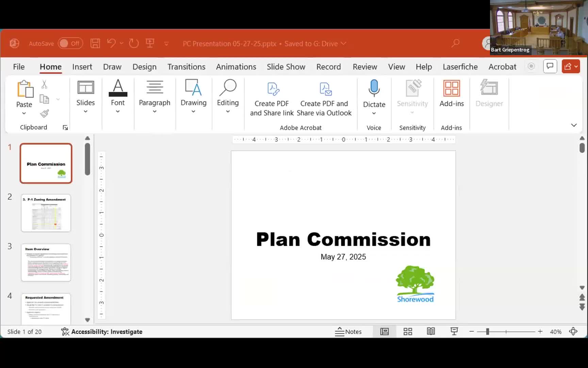Adjust the zoom slider handle
The image size is (588, 368).
click(x=488, y=332)
